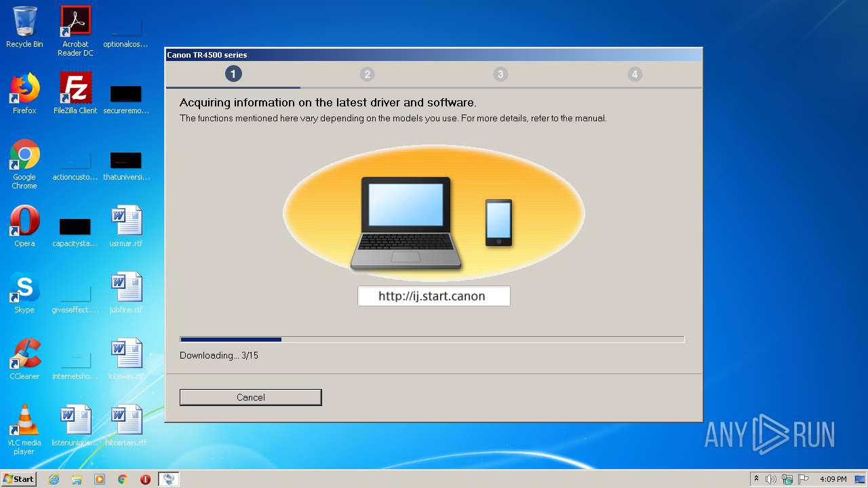Screen dimensions: 868x488
Task: Click 'Acquiring information on the latest driver' heading
Action: [x=328, y=103]
